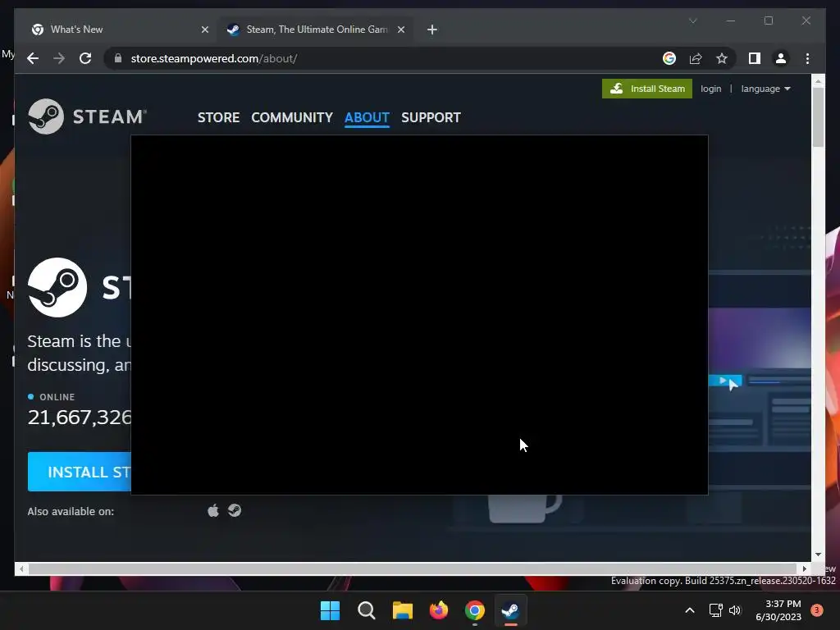Click the Steam taskbar icon
Image resolution: width=840 pixels, height=630 pixels.
point(510,610)
